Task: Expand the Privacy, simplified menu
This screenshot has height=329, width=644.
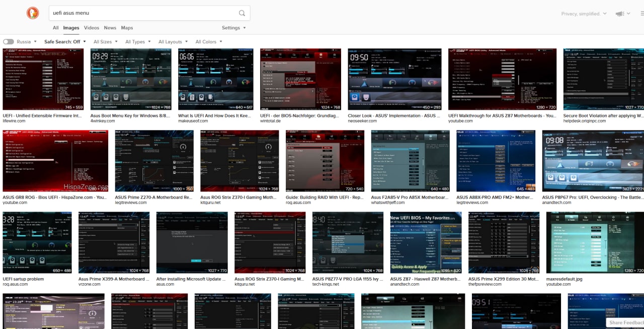Action: coord(584,14)
